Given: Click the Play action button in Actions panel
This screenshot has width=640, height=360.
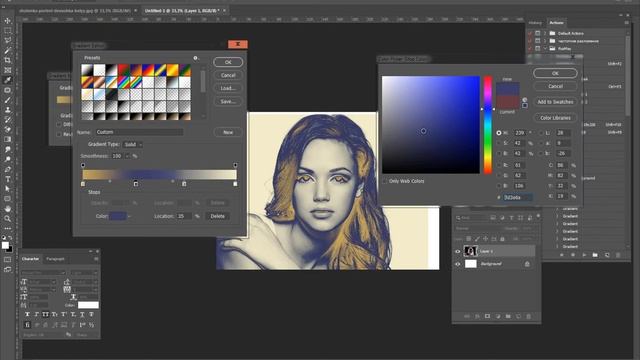Looking at the screenshot, I should 584,255.
